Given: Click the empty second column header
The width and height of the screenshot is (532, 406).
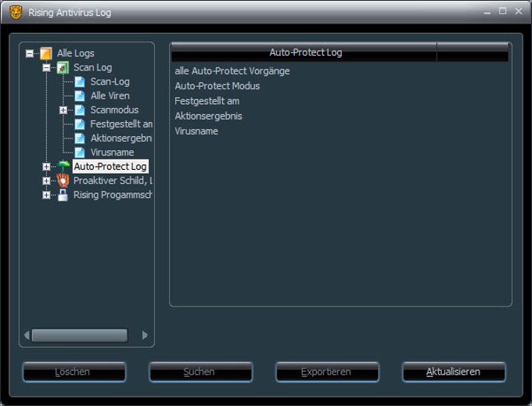Looking at the screenshot, I should coord(473,52).
